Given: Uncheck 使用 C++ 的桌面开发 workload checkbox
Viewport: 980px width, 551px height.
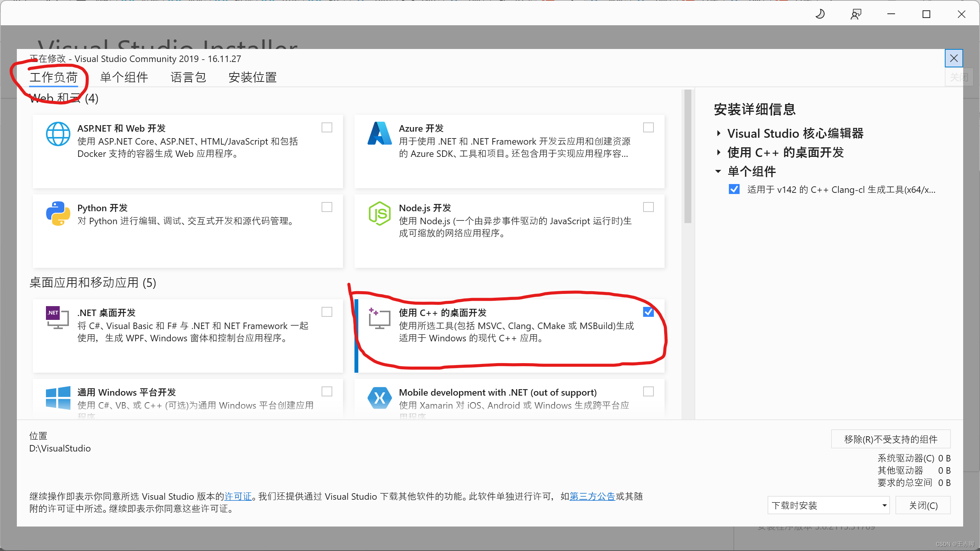Looking at the screenshot, I should pyautogui.click(x=648, y=312).
